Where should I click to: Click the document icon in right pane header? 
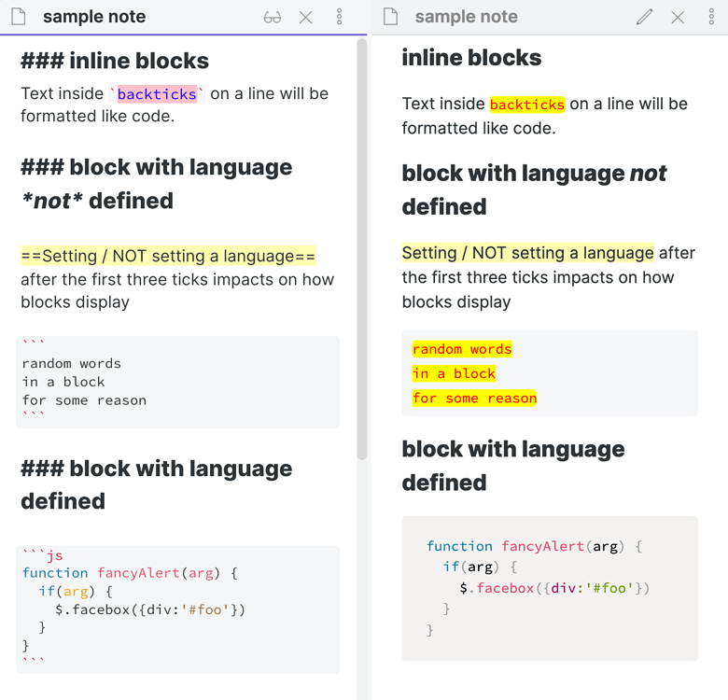391,17
